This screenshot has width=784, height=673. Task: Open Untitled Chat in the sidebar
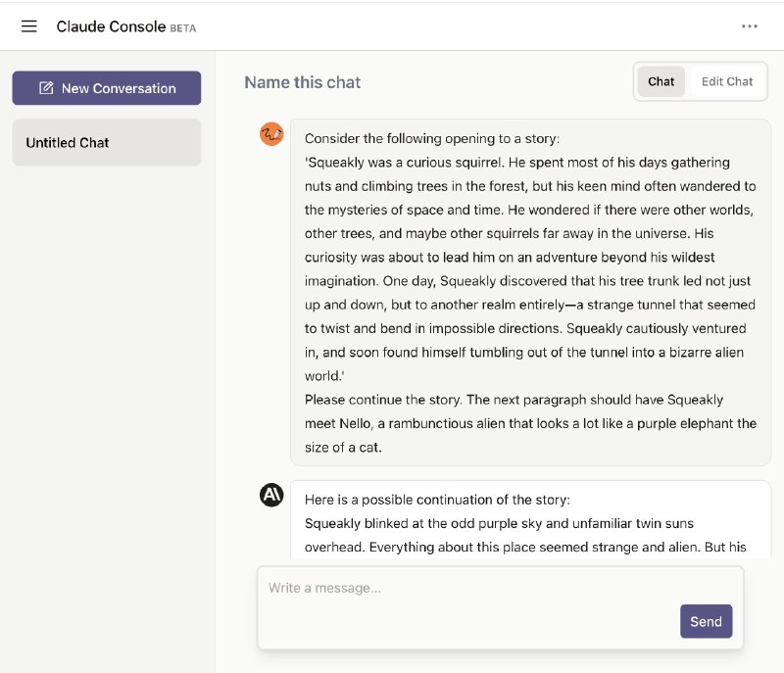click(107, 142)
